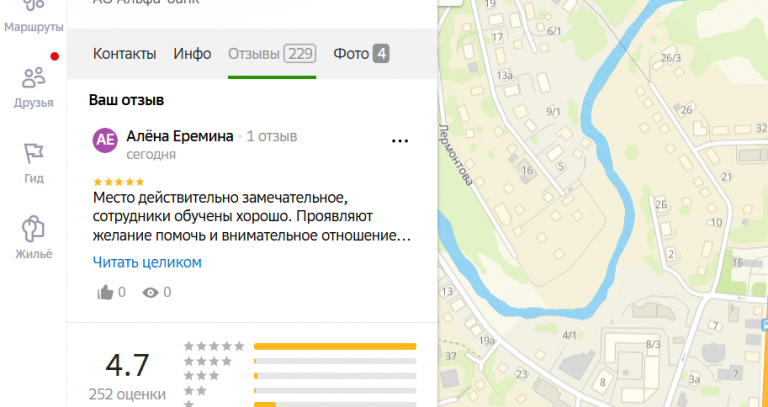Image resolution: width=768 pixels, height=407 pixels.
Task: Click the 'Ваш отзыв' heading
Action: click(x=126, y=101)
